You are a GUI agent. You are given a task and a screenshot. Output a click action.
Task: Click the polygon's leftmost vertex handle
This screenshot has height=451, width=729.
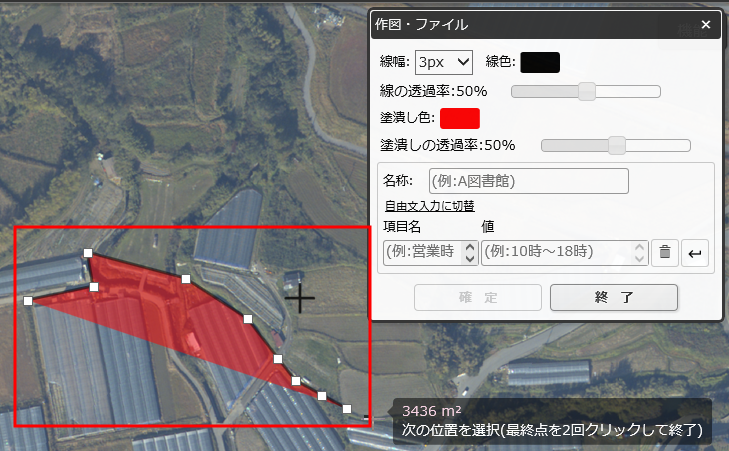click(28, 301)
